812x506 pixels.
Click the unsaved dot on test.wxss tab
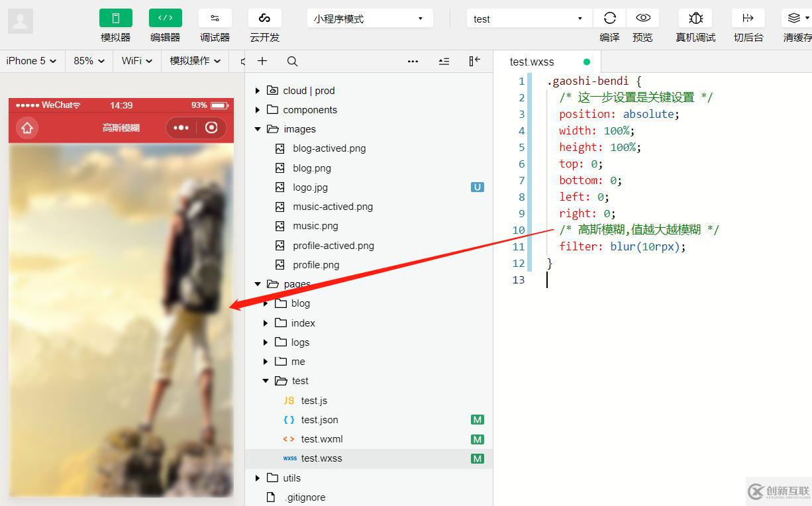pos(587,62)
